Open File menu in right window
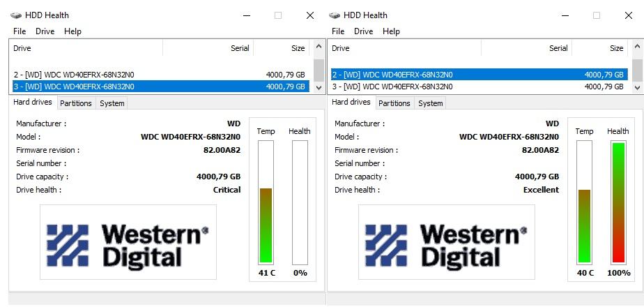 coord(338,31)
